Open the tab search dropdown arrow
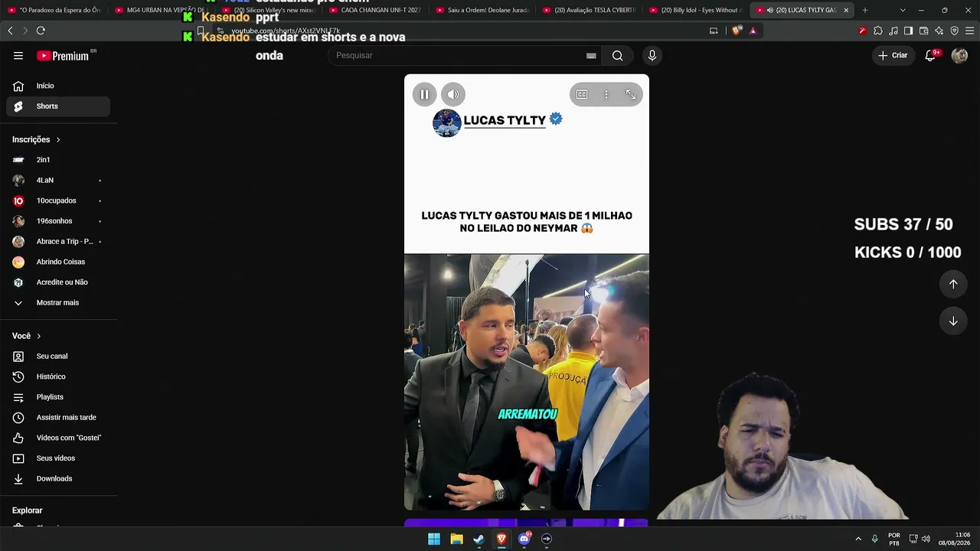Image resolution: width=980 pixels, height=551 pixels. 903,10
